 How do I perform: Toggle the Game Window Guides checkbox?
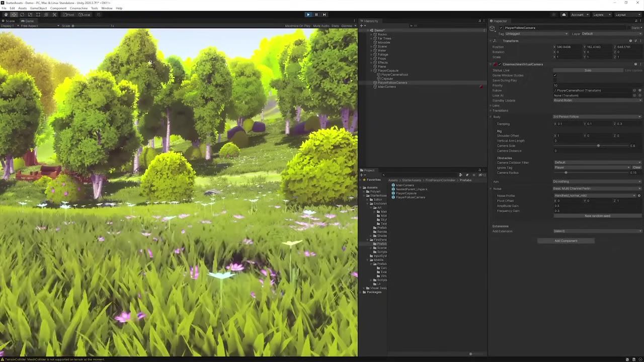pyautogui.click(x=555, y=75)
